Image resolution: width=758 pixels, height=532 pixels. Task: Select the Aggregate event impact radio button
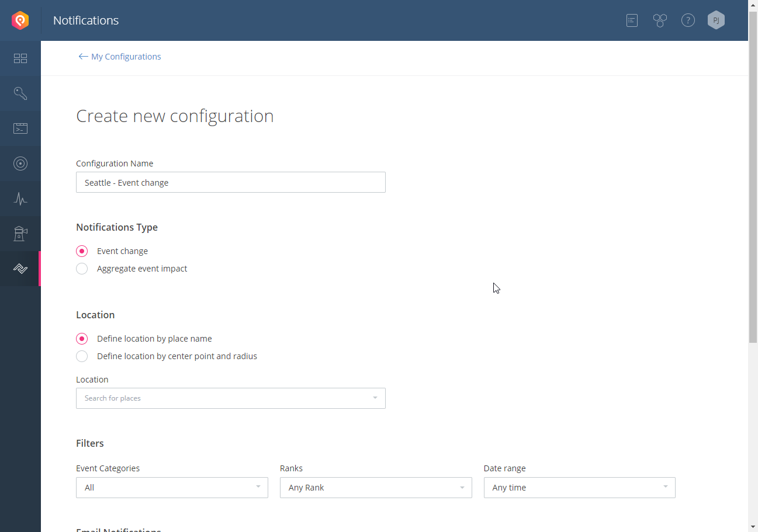coord(82,269)
